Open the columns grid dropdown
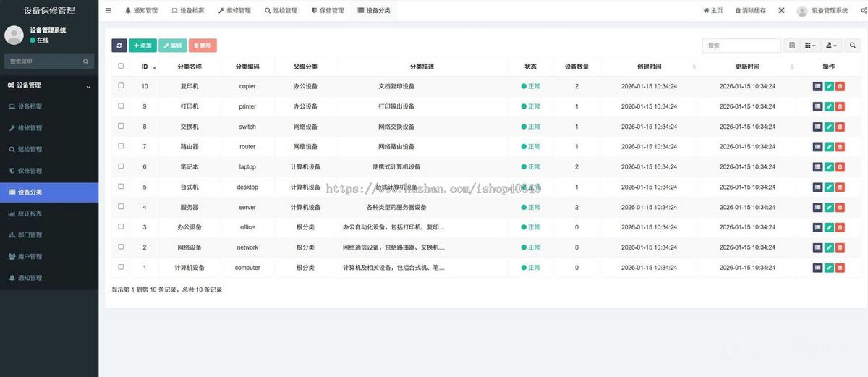The height and width of the screenshot is (377, 868). (x=810, y=46)
